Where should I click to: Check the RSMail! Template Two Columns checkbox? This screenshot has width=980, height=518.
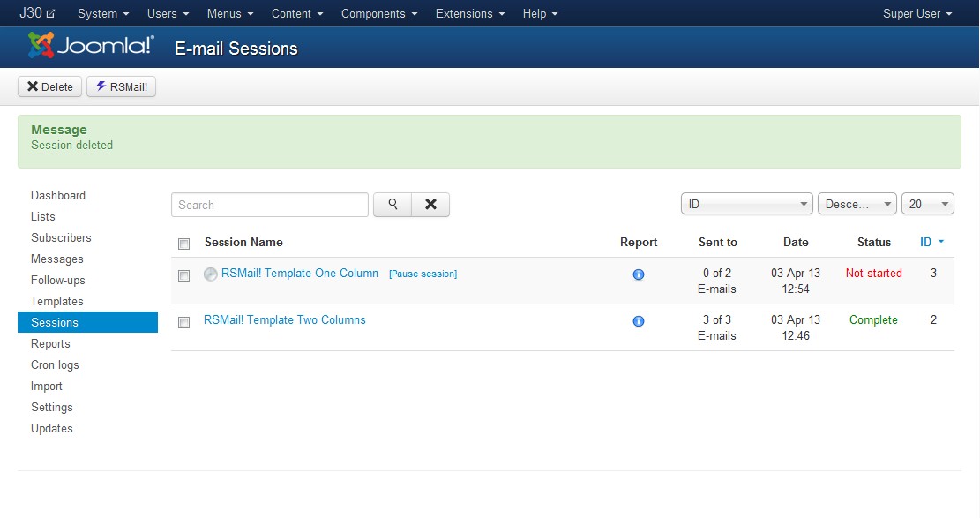coord(183,322)
